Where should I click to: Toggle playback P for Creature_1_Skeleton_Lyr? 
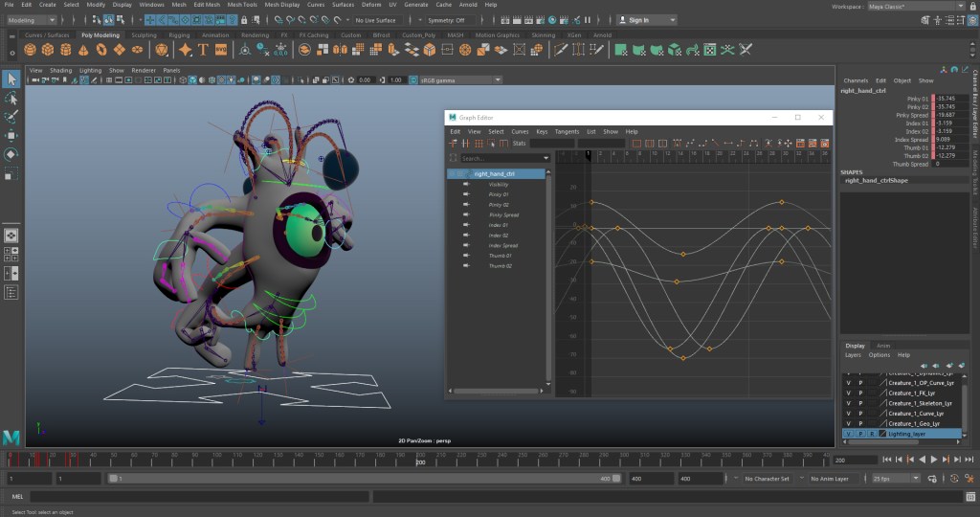coord(859,403)
